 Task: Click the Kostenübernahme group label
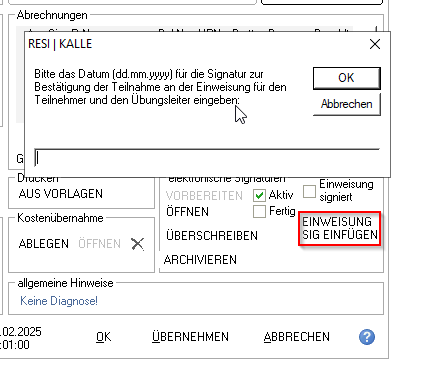(x=60, y=218)
